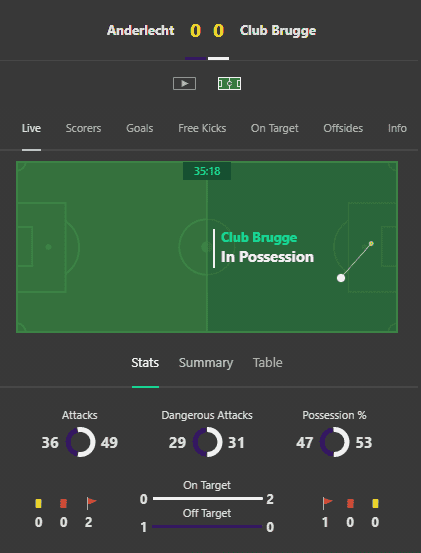This screenshot has width=421, height=553.
Task: Click Anderlecht's yellow card icon
Action: (x=38, y=503)
